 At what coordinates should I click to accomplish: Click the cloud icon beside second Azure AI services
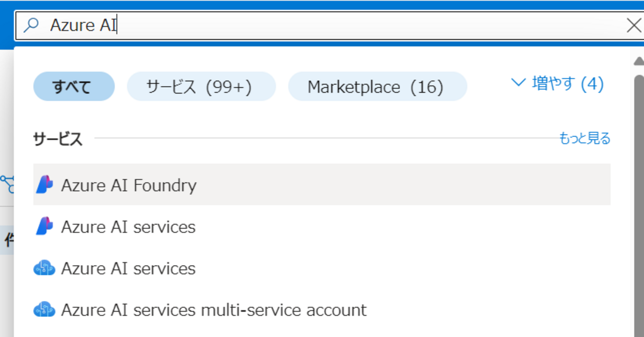click(x=44, y=268)
